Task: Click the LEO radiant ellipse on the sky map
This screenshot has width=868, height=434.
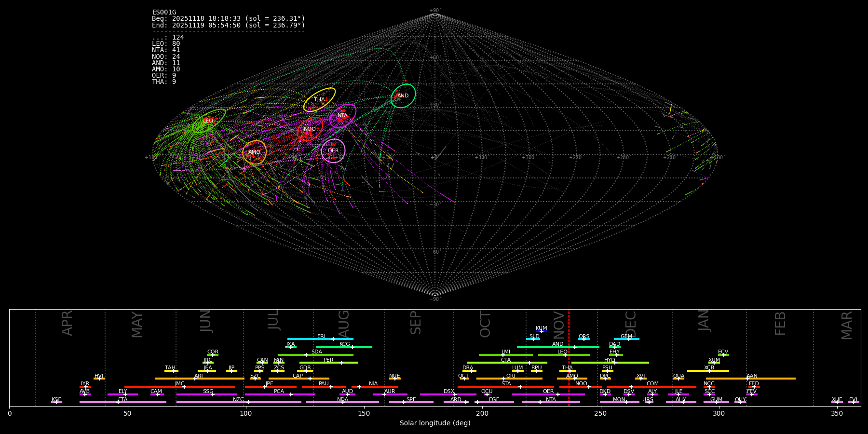Action: coord(209,121)
